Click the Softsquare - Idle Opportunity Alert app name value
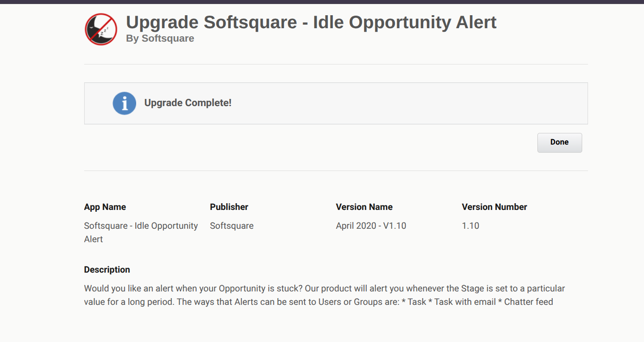644x342 pixels. [141, 232]
